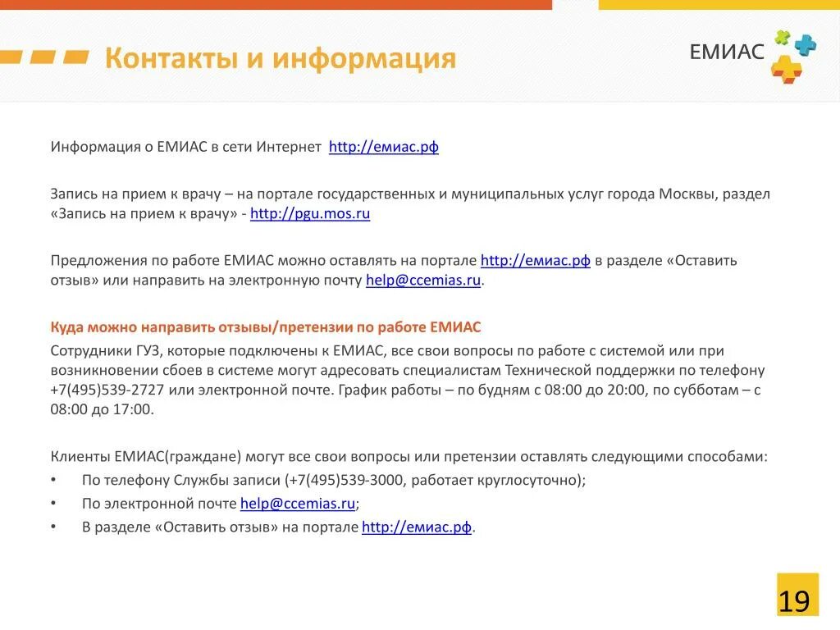Click the slide number 19 badge
The image size is (840, 630).
pos(797,595)
